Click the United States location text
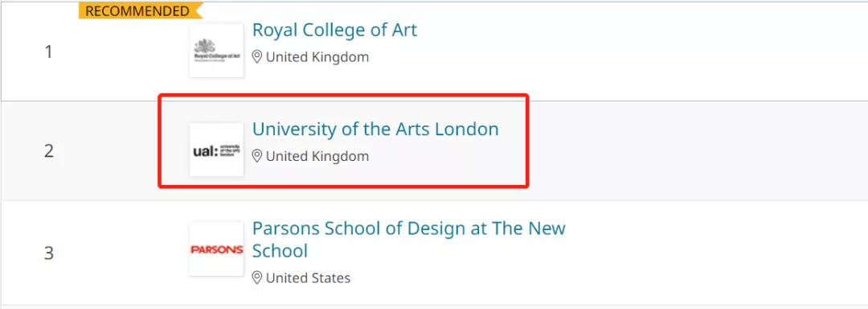The height and width of the screenshot is (309, 868). [309, 278]
